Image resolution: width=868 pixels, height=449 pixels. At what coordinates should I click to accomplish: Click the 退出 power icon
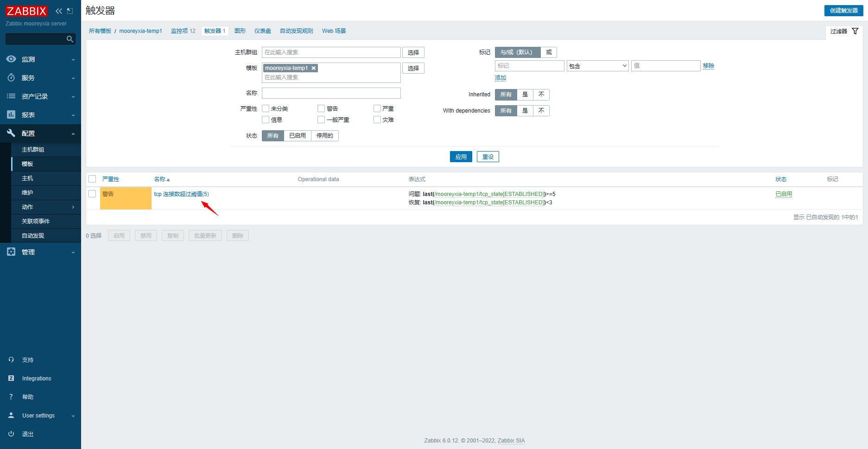click(11, 434)
